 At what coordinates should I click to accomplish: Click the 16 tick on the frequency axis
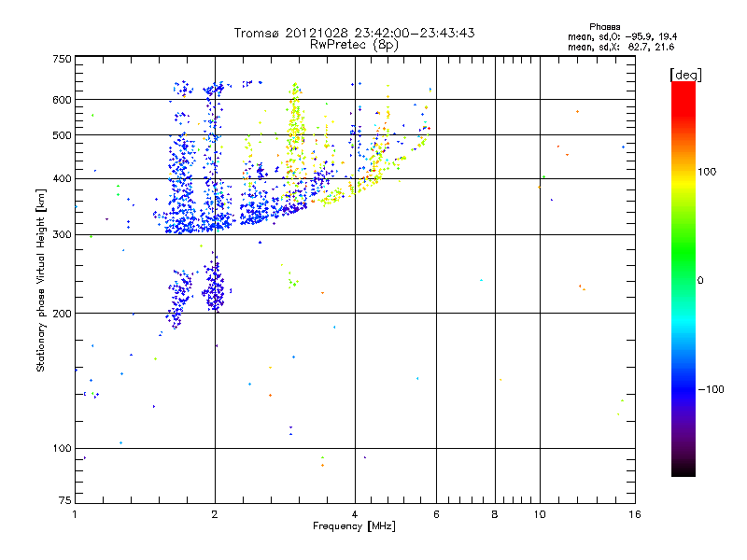tap(632, 514)
